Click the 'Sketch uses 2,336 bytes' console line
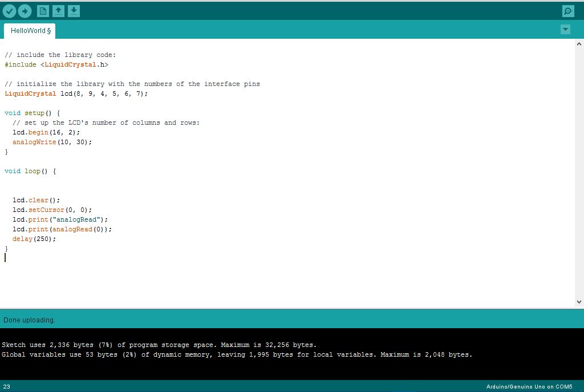Image resolution: width=584 pixels, height=392 pixels. (x=159, y=345)
